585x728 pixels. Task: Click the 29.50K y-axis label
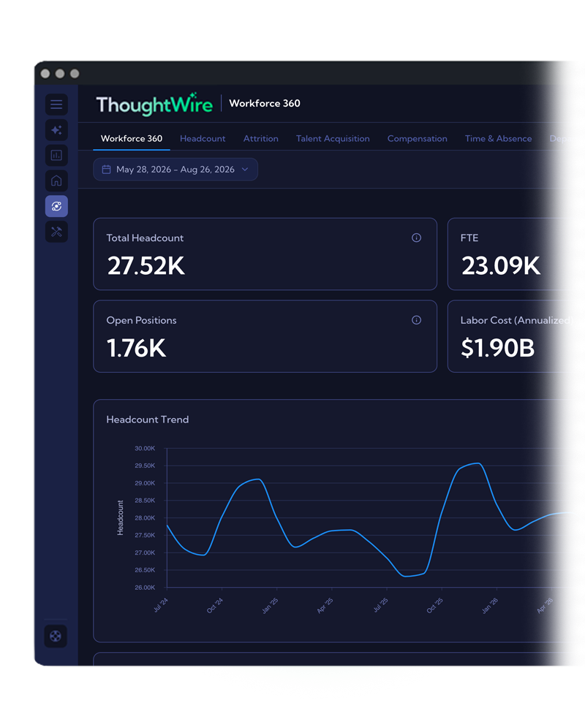tap(145, 465)
